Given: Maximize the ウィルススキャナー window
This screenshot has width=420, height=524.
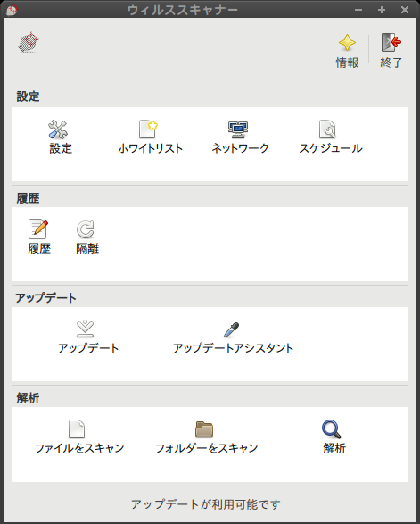Looking at the screenshot, I should point(382,10).
